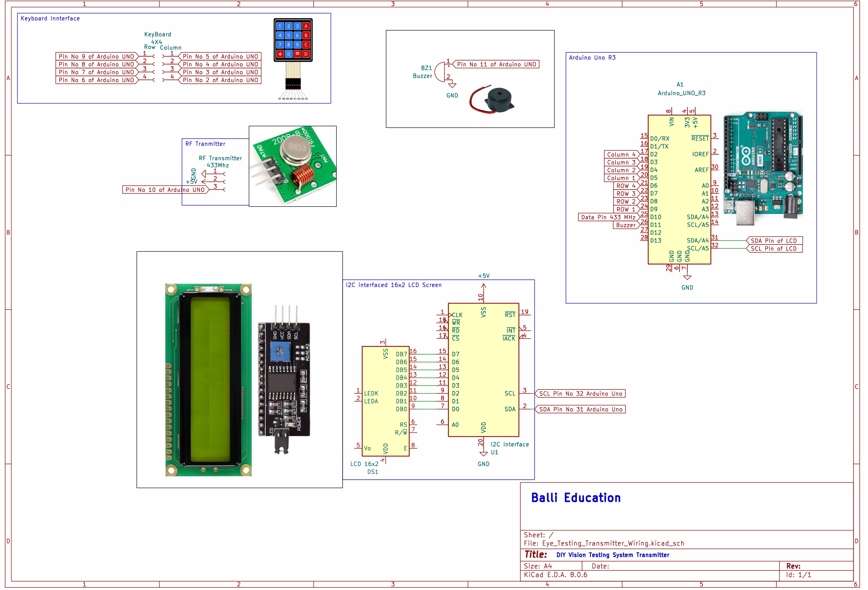This screenshot has height=590, width=868.
Task: Select the 'Keyboard Innterface' frame title
Action: point(50,18)
